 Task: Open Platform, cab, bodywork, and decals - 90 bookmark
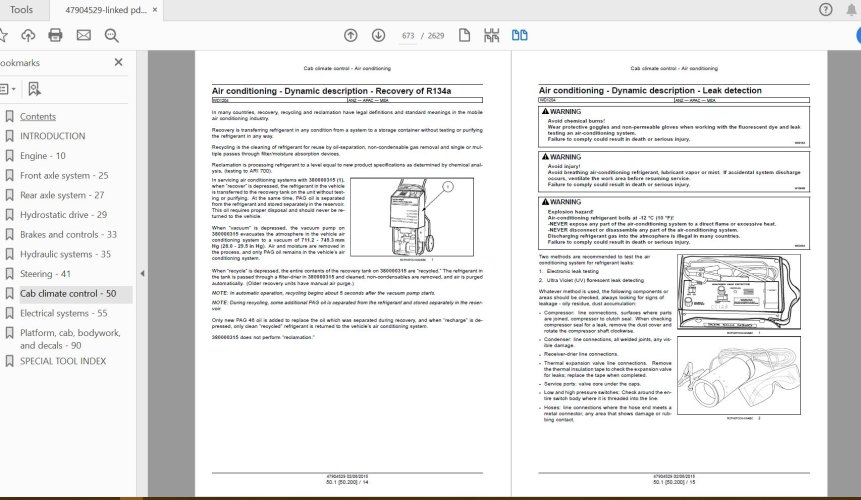[x=70, y=339]
